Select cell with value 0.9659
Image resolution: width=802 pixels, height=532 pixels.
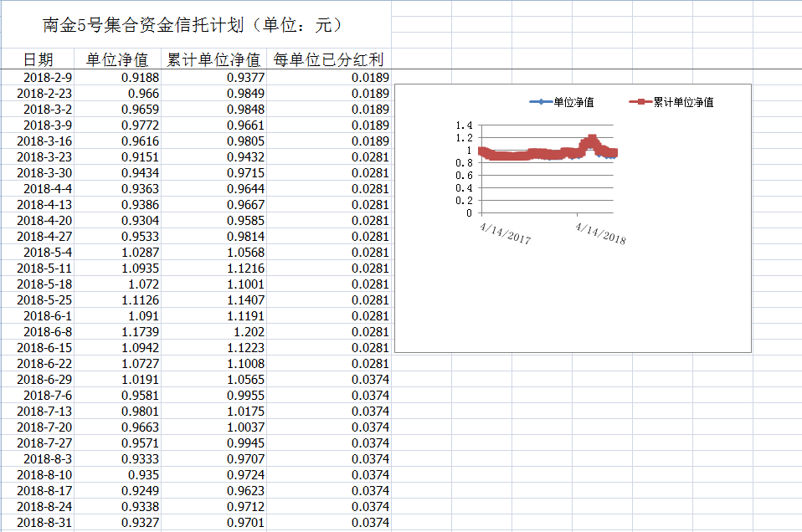[x=118, y=110]
